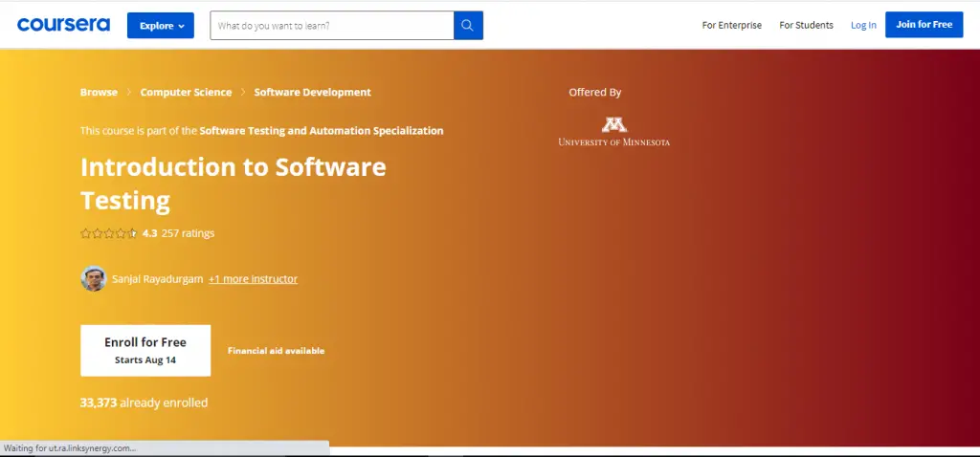Navigate to the Browse breadcrumb
The image size is (980, 457).
99,93
